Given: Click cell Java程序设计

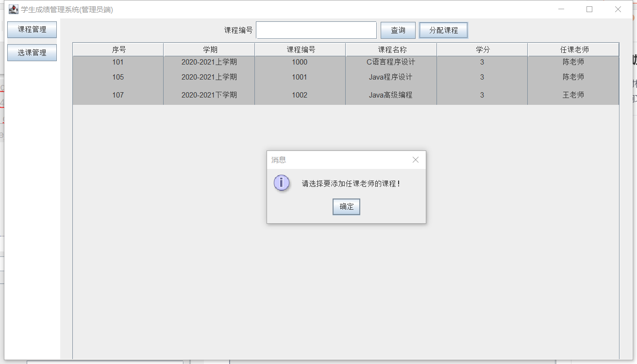Looking at the screenshot, I should [391, 77].
